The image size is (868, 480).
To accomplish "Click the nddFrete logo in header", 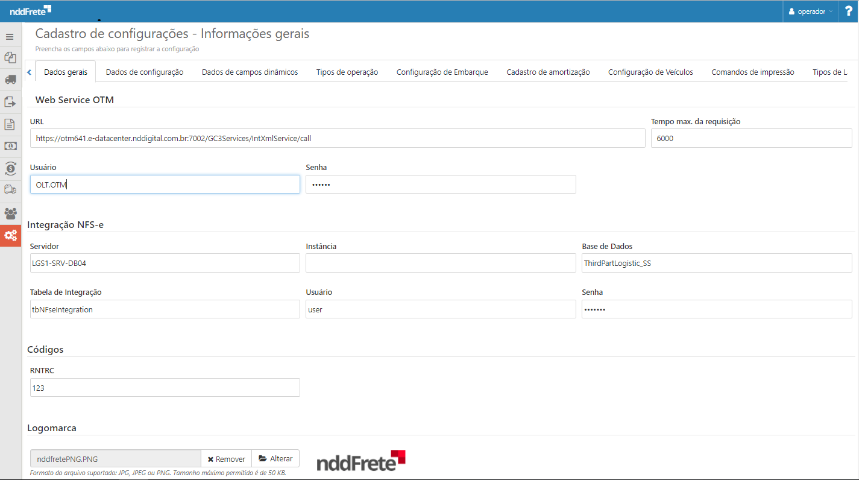I will pyautogui.click(x=31, y=11).
